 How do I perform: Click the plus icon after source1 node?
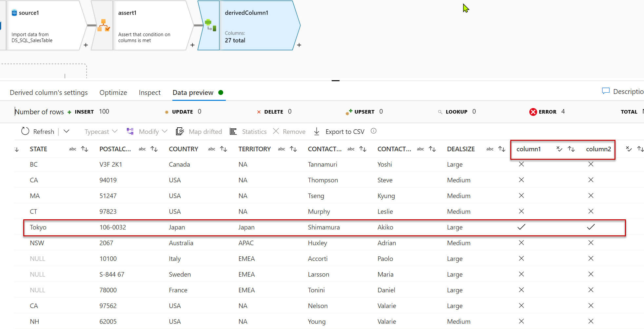coord(86,45)
